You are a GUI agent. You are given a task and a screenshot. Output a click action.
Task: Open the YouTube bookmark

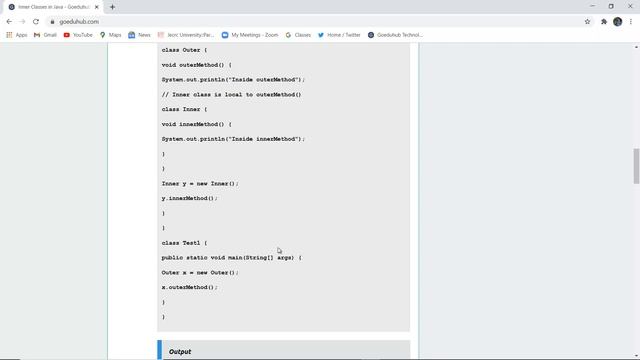tap(78, 35)
